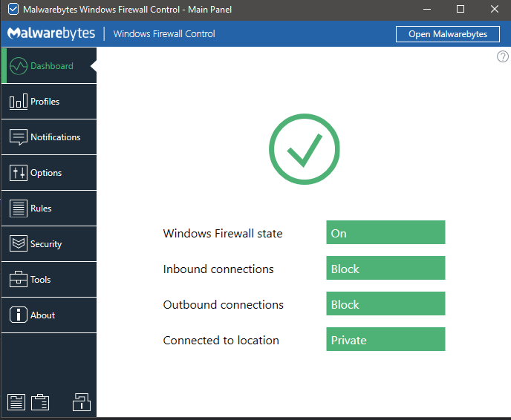511x420 pixels.
Task: Open the help question mark icon
Action: (503, 56)
